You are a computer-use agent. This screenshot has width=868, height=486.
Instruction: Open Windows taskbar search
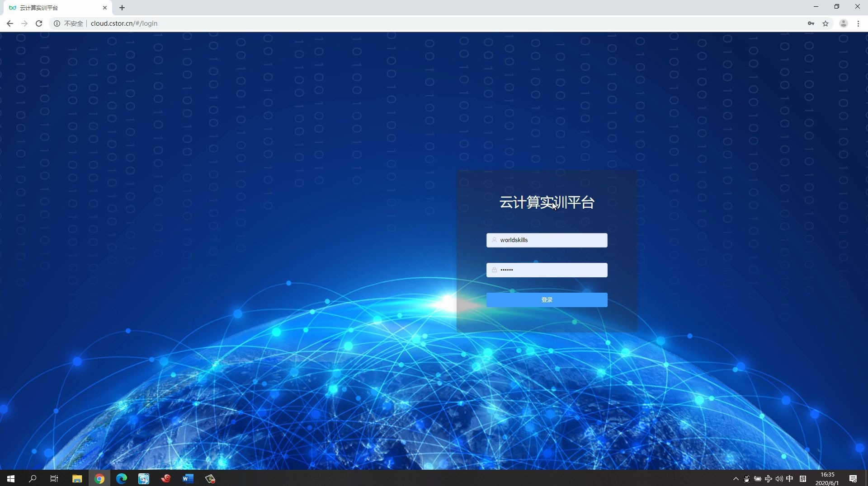33,478
